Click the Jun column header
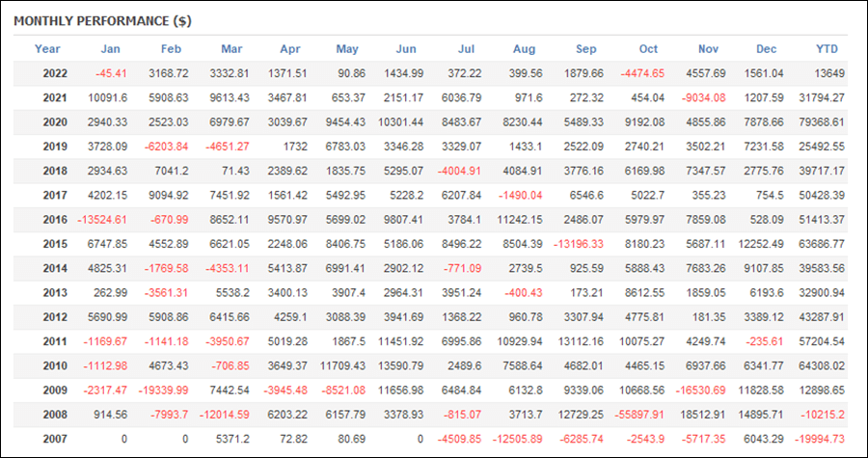 pyautogui.click(x=406, y=48)
